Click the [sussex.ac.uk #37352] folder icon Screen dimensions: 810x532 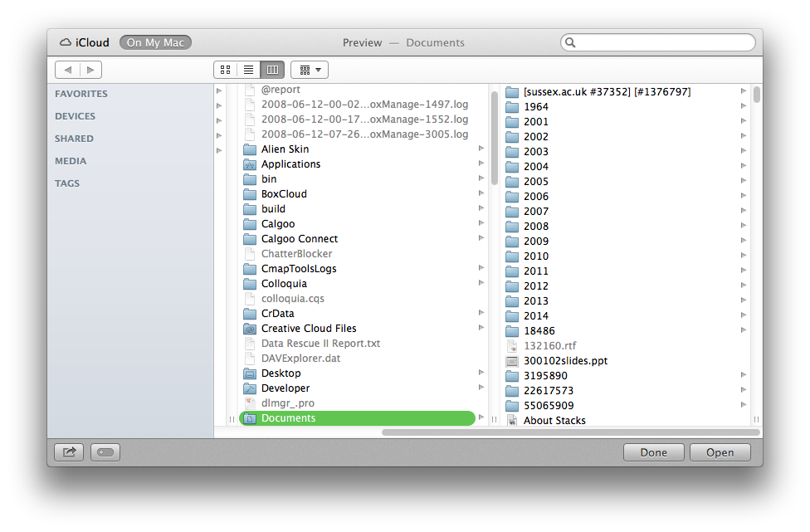tap(512, 92)
